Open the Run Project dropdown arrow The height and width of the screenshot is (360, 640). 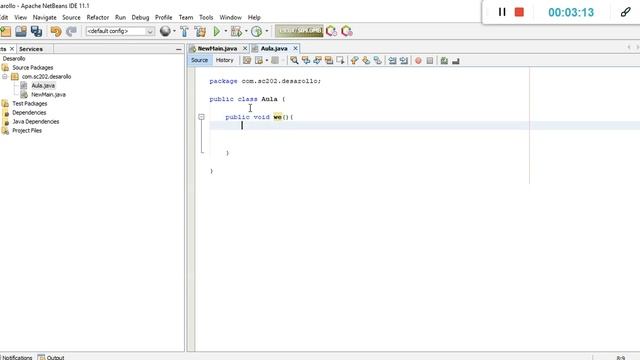coord(226,31)
